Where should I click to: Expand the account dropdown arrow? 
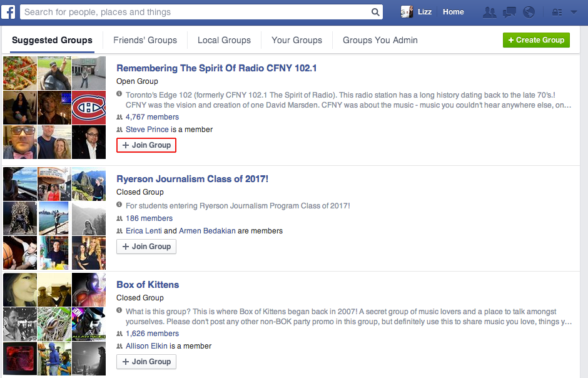(x=574, y=12)
